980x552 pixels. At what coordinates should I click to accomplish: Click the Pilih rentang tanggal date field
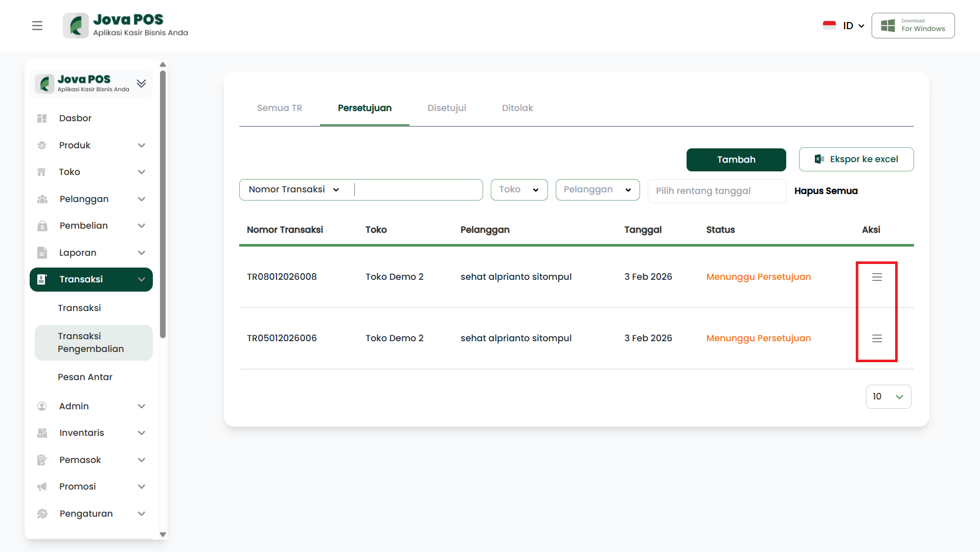click(x=716, y=191)
